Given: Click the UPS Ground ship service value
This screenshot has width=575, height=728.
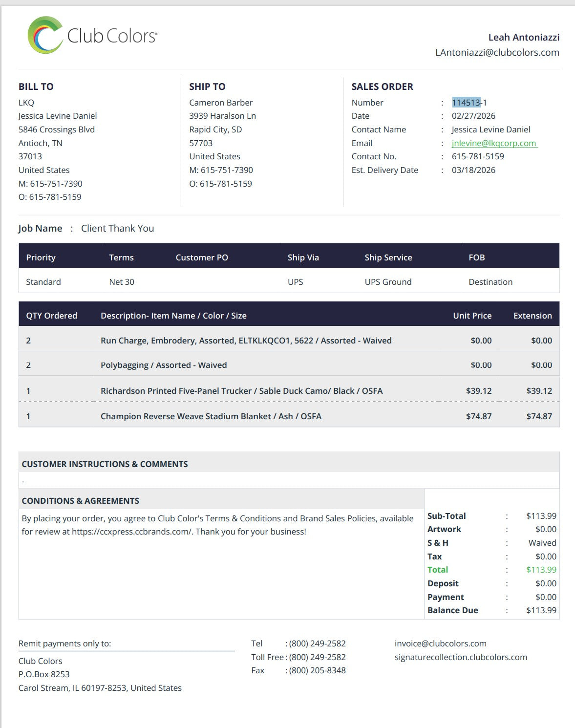Looking at the screenshot, I should click(388, 282).
